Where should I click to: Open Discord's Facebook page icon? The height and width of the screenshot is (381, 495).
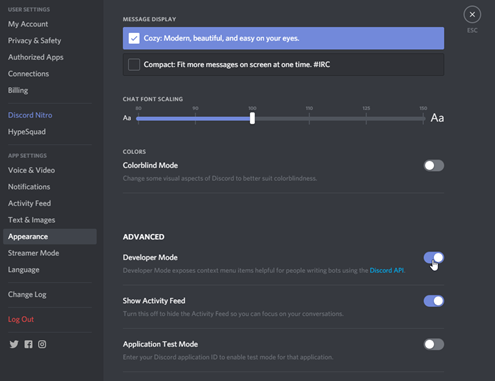[28, 344]
